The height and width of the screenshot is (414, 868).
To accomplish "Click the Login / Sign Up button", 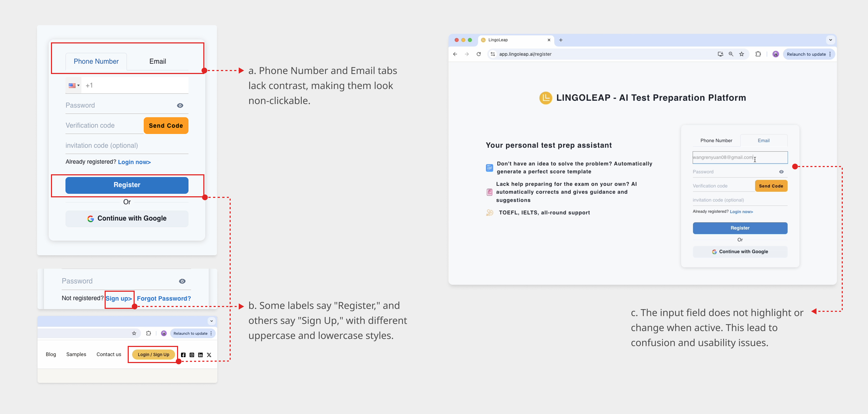I will [x=153, y=354].
